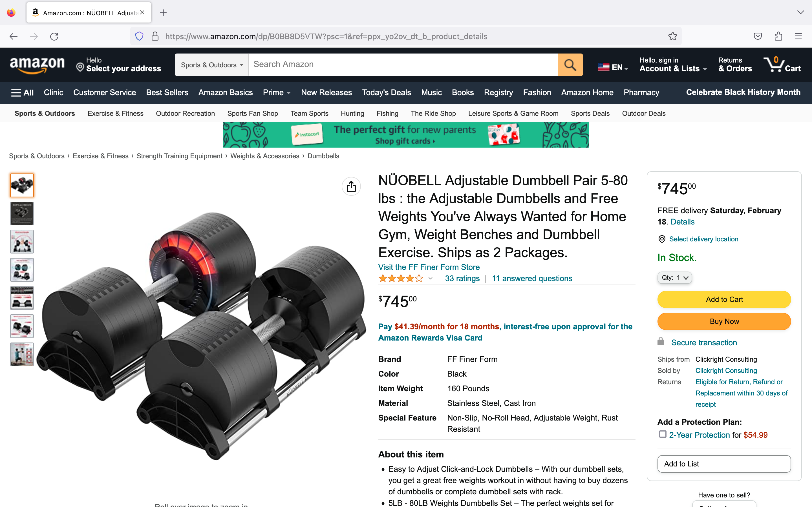Check the 2-Year Protection plan checkbox
This screenshot has height=507, width=812.
(x=662, y=434)
